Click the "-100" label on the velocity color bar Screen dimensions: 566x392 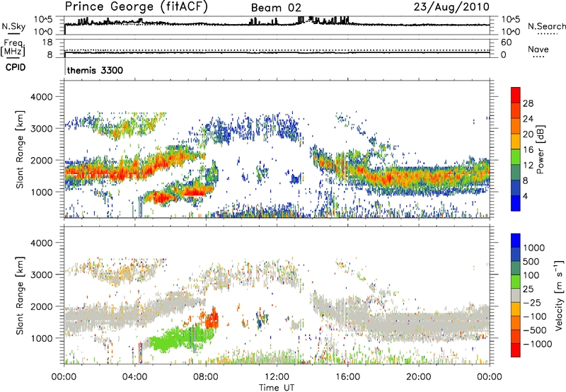click(534, 316)
